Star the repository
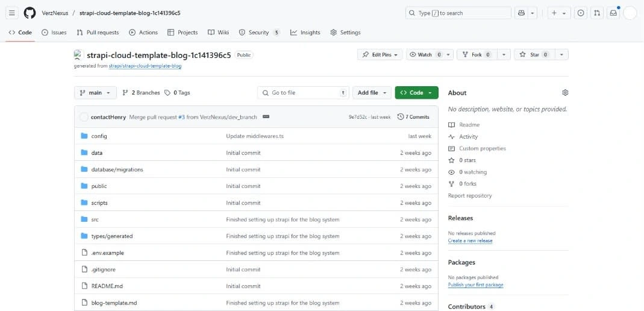This screenshot has height=311, width=644. (x=535, y=55)
